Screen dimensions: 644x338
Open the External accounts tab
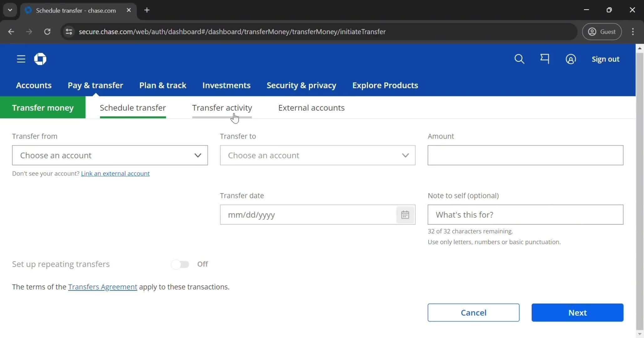tap(311, 107)
